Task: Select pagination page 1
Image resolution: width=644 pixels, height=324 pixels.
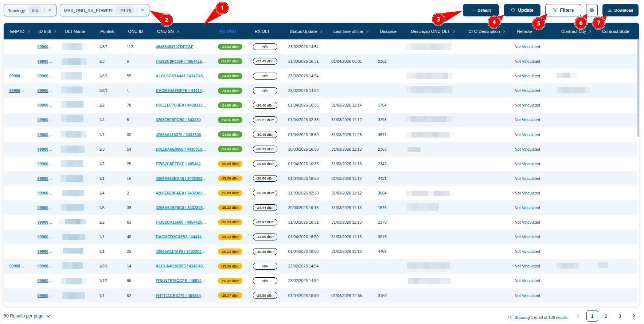Action: (x=592, y=316)
